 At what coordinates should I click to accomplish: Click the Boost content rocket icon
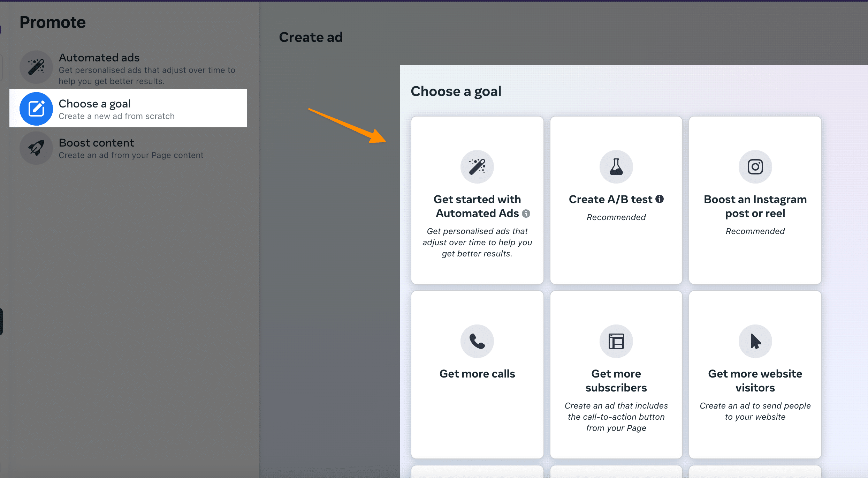coord(36,148)
